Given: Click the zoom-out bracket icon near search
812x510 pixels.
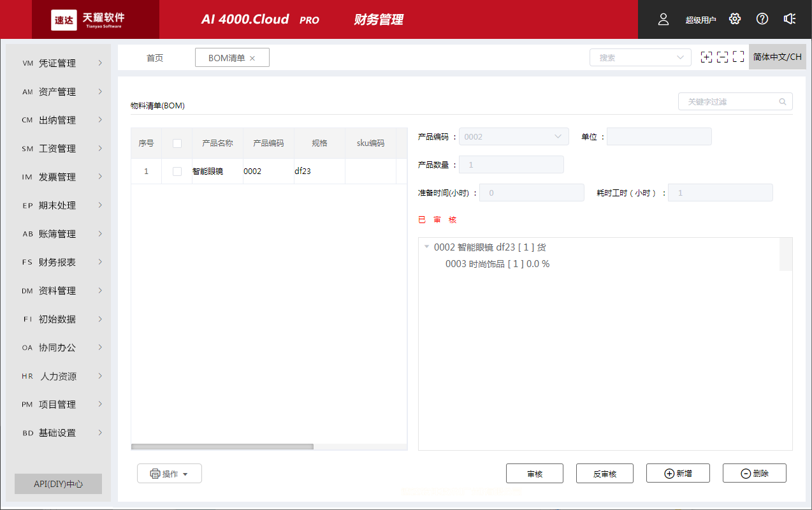Looking at the screenshot, I should (722, 57).
